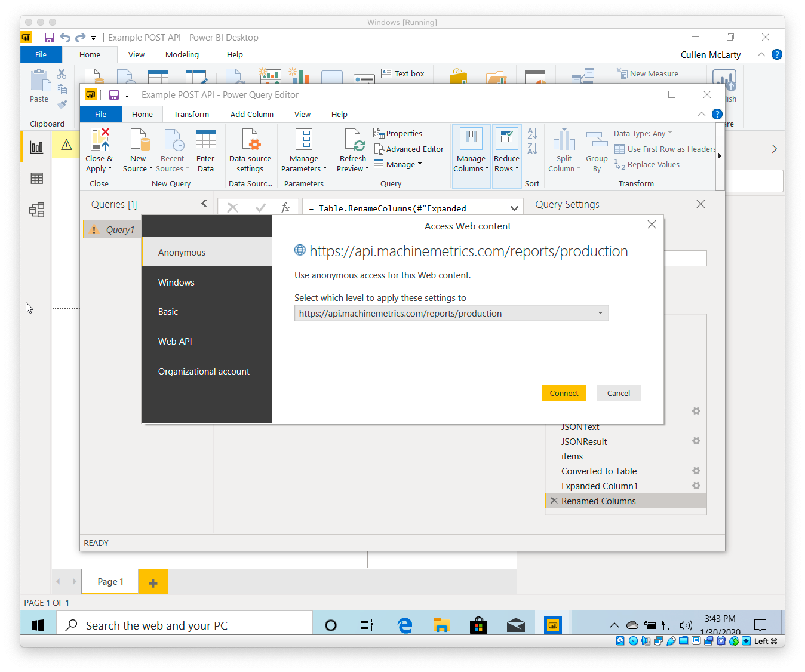The width and height of the screenshot is (805, 672).
Task: Select Organizational account authentication
Action: (x=207, y=372)
